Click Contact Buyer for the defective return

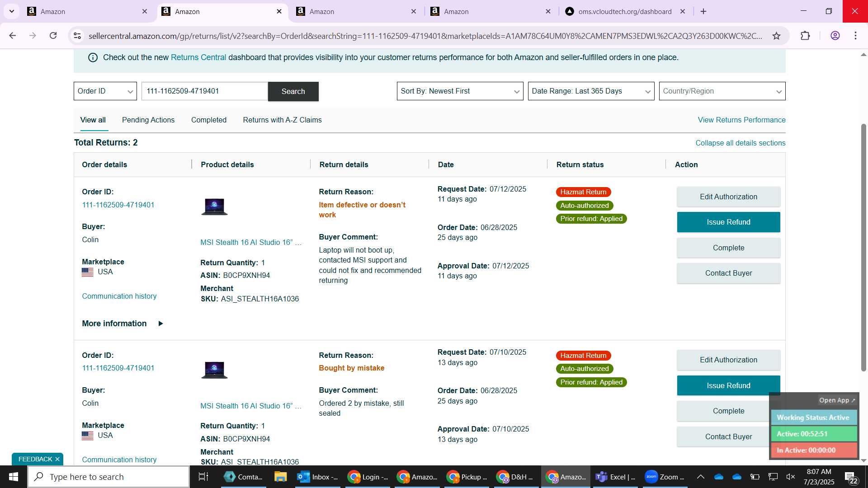pos(728,273)
